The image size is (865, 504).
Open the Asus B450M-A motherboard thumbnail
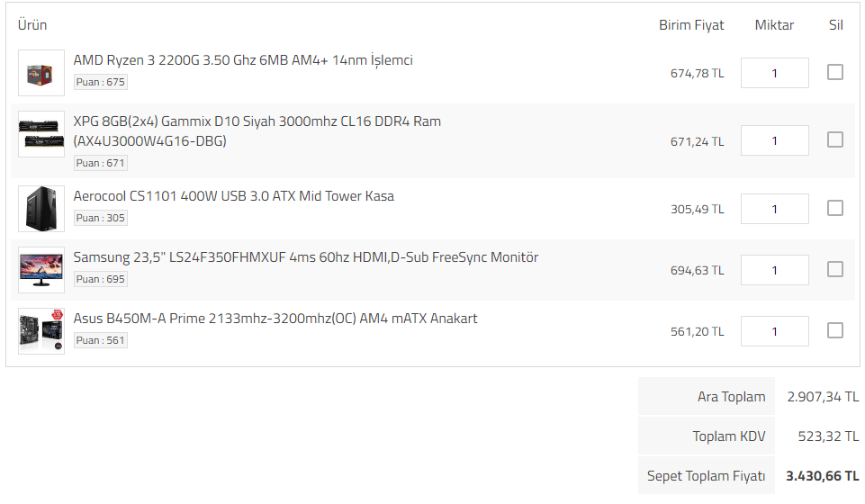point(41,331)
